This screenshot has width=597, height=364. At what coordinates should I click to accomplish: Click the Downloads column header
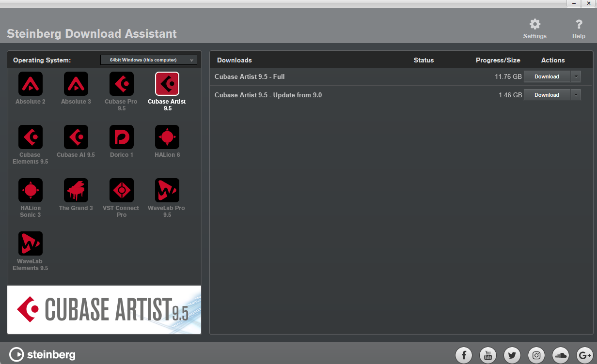click(235, 61)
